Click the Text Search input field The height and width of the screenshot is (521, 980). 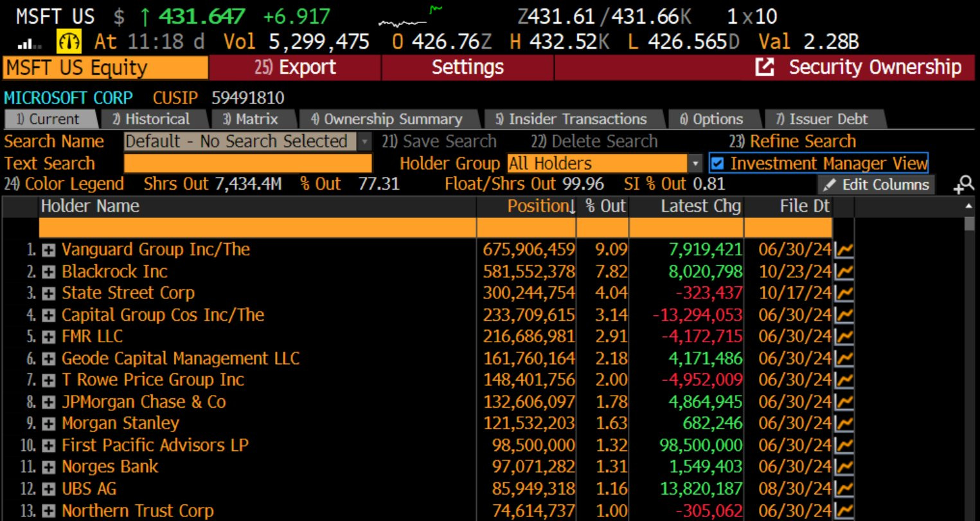[x=248, y=163]
